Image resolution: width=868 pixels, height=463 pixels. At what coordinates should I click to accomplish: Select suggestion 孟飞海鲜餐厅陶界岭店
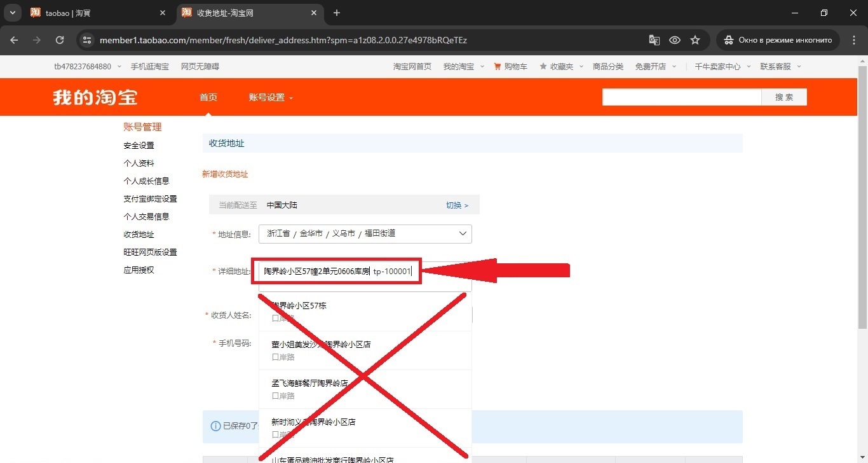[x=365, y=389]
